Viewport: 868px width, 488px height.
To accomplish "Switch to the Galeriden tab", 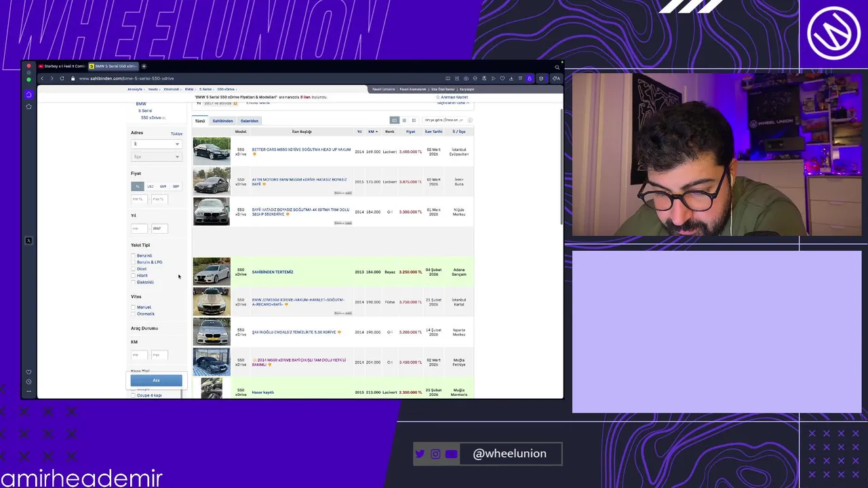I will (x=249, y=121).
